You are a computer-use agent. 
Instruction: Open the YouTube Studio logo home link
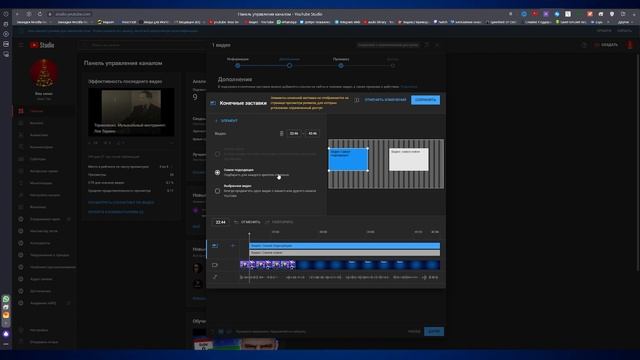coord(42,45)
